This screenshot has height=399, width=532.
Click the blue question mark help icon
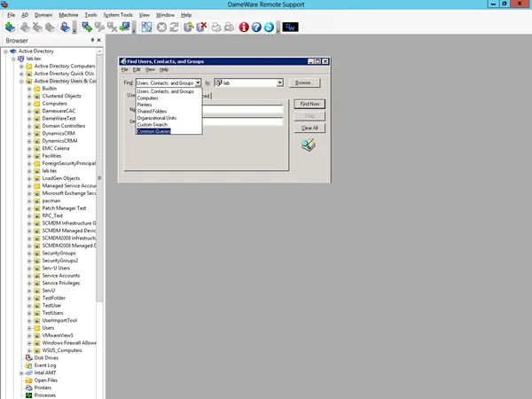click(256, 27)
